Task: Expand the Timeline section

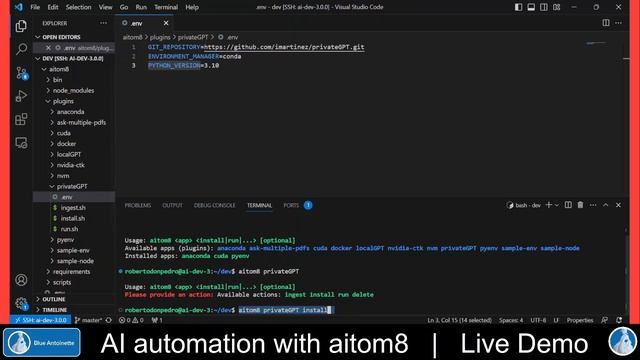Action: tap(74, 310)
